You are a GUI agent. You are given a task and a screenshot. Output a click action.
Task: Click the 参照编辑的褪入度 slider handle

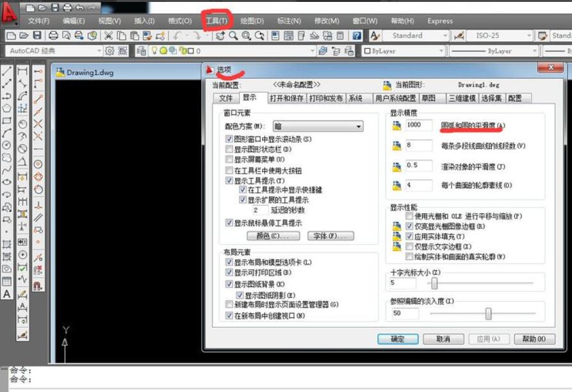(488, 314)
